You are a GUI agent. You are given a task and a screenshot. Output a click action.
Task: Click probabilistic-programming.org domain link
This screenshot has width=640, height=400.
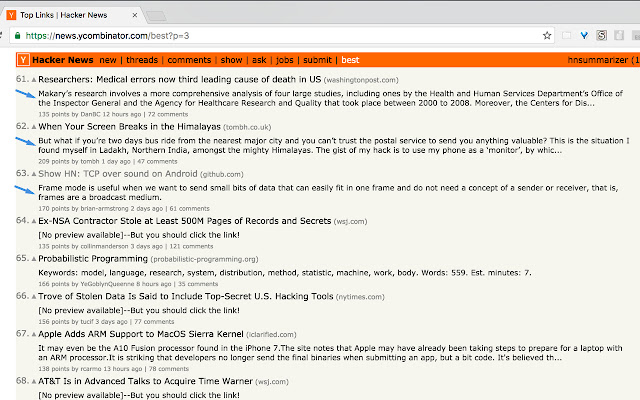click(x=204, y=260)
